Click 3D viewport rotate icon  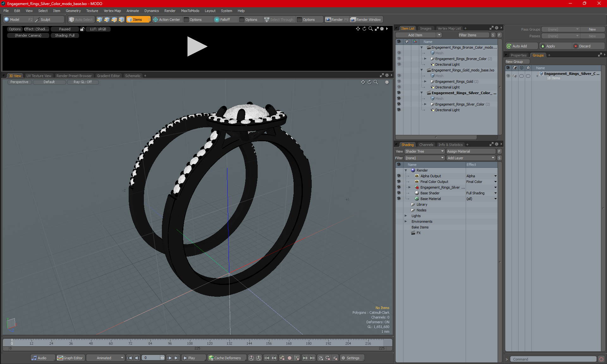pos(369,82)
